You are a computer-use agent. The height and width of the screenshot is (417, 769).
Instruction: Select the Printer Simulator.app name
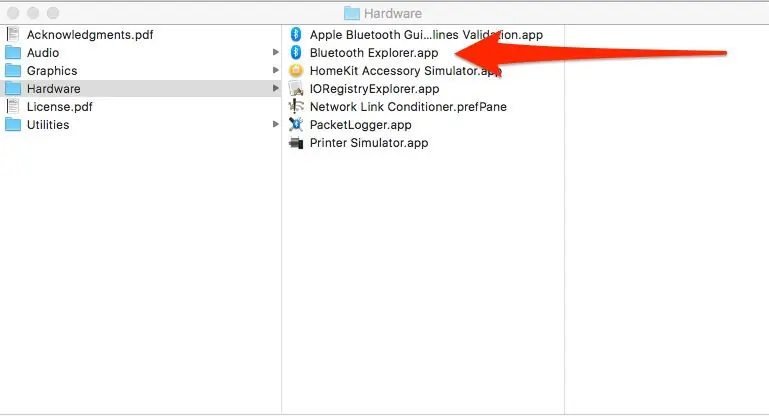(x=369, y=143)
